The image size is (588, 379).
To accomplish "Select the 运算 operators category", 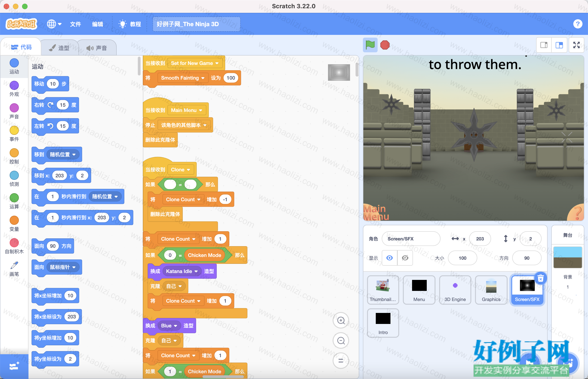I will click(14, 201).
